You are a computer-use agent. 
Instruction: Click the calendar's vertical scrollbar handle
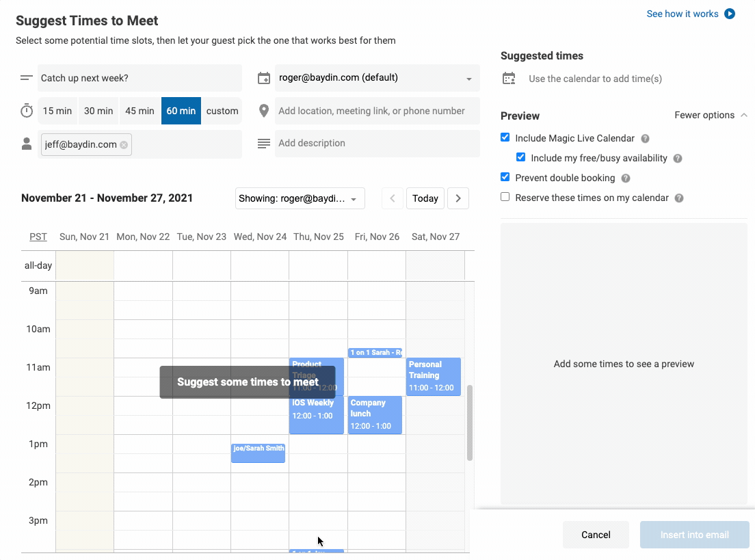469,423
